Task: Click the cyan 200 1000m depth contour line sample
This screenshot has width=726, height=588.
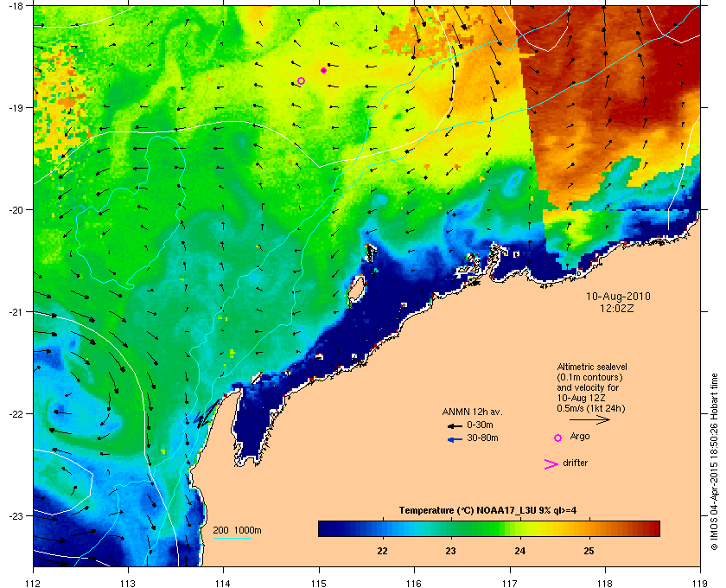Action: (232, 539)
